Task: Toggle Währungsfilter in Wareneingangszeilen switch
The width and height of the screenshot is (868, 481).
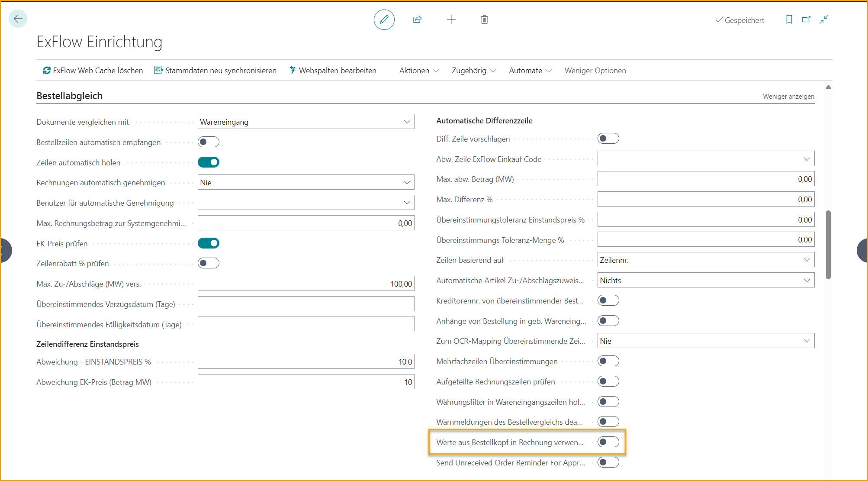Action: tap(608, 402)
